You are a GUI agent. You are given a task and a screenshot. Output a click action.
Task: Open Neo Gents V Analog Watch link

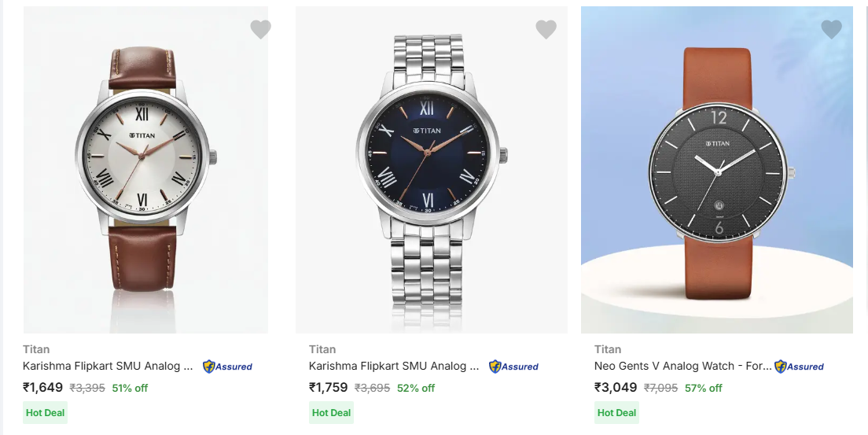[682, 366]
